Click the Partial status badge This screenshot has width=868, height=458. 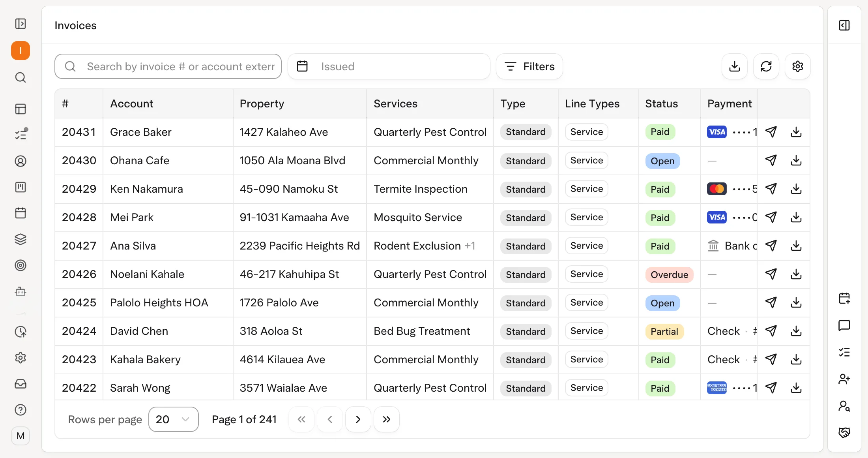pyautogui.click(x=664, y=331)
